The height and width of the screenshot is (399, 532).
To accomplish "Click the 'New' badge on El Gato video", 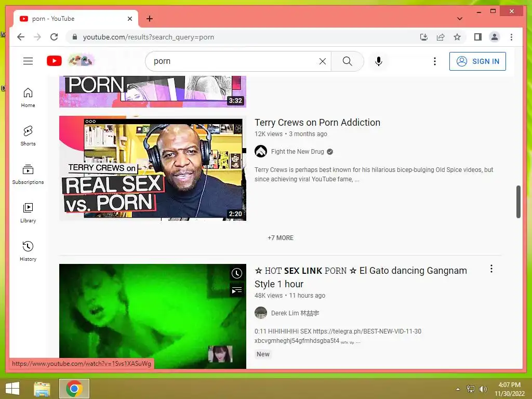I will (x=263, y=354).
